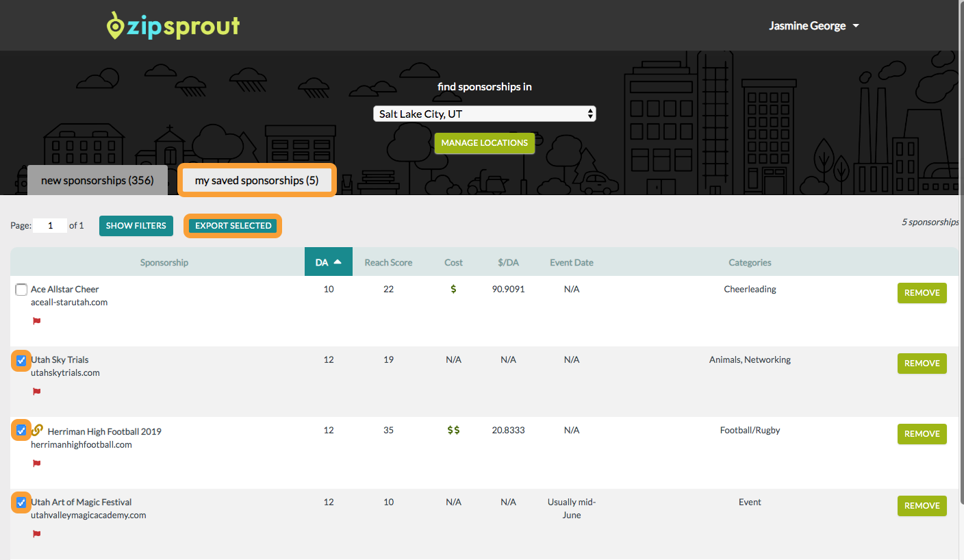This screenshot has width=964, height=560.
Task: Select the my saved sponsorships (5) tab
Action: [257, 181]
